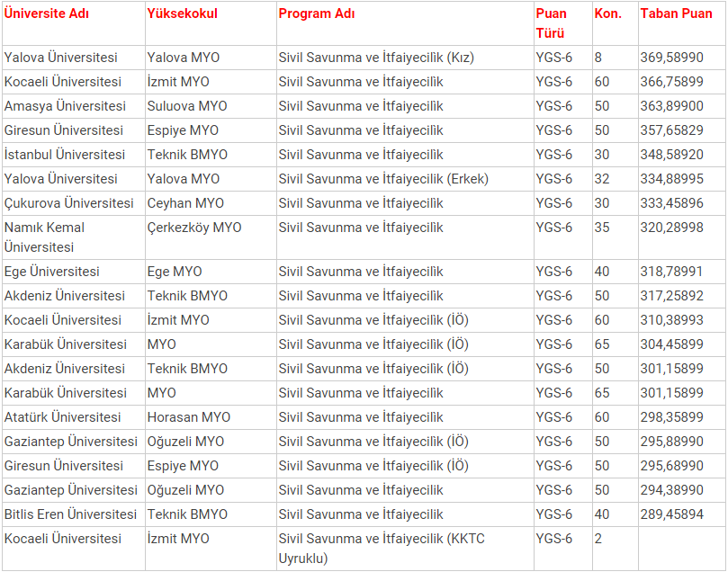Image resolution: width=728 pixels, height=572 pixels.
Task: Select Akdeniz Üniversitesi in the 317,25892 row
Action: point(65,296)
